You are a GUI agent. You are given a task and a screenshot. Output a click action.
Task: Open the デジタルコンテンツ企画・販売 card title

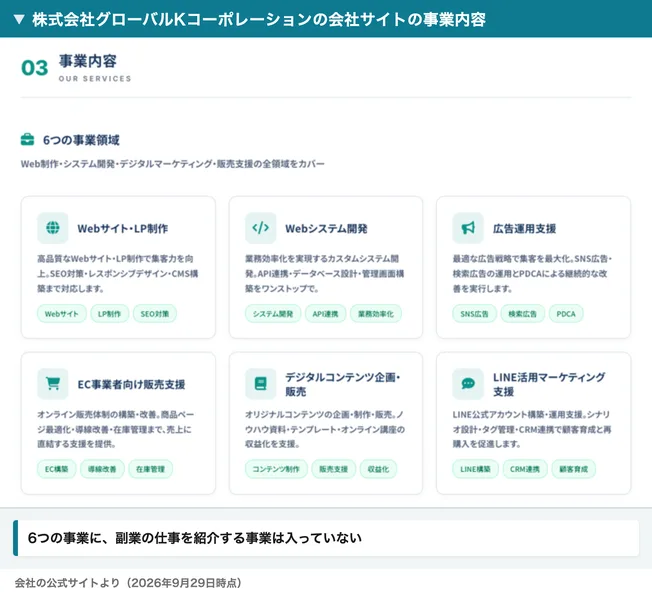tap(343, 384)
